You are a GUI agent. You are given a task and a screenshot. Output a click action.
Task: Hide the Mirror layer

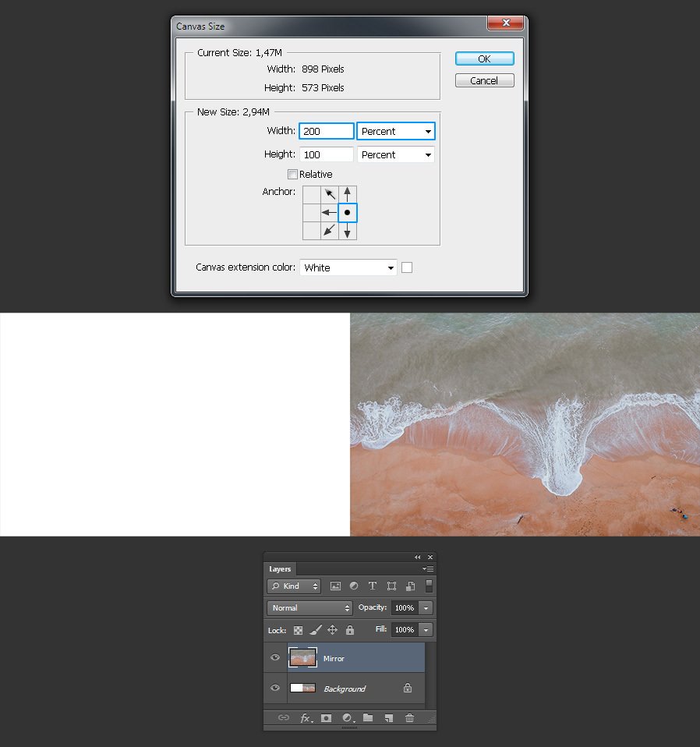coord(275,657)
